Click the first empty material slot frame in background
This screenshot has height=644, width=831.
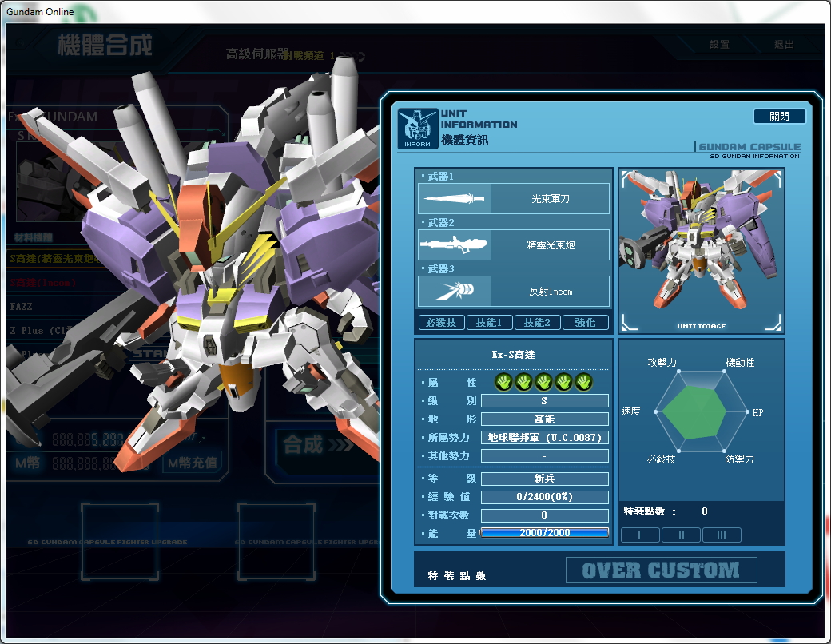[x=120, y=542]
